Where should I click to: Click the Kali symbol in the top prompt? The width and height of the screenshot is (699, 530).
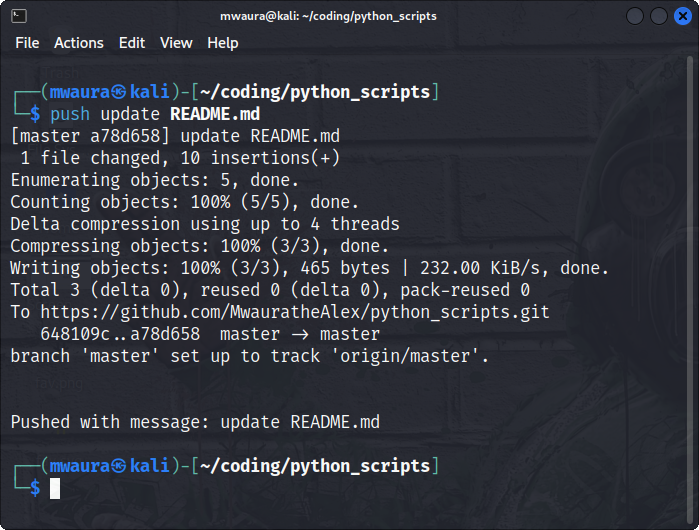click(119, 92)
